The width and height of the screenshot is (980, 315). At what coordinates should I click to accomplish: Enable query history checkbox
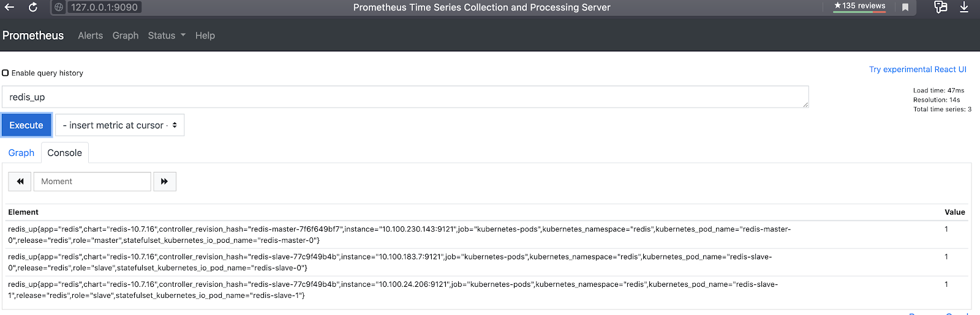pos(6,73)
